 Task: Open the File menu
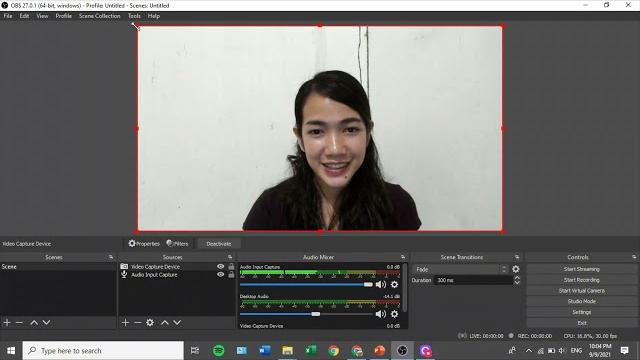8,16
